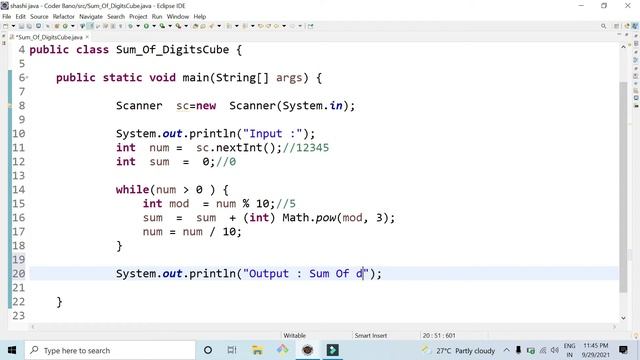
Task: Click the warning marker on line 8
Action: pos(9,106)
